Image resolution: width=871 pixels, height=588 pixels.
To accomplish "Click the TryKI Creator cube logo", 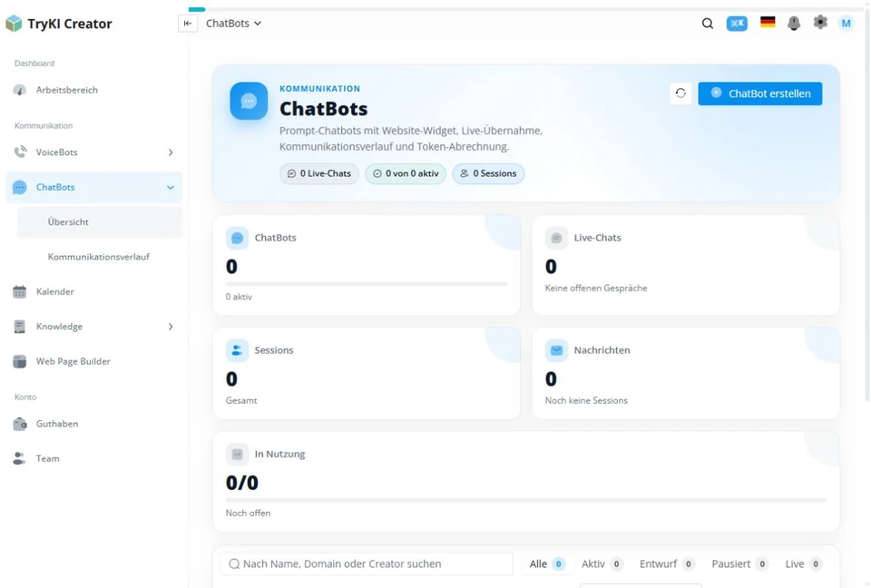I will coord(14,24).
